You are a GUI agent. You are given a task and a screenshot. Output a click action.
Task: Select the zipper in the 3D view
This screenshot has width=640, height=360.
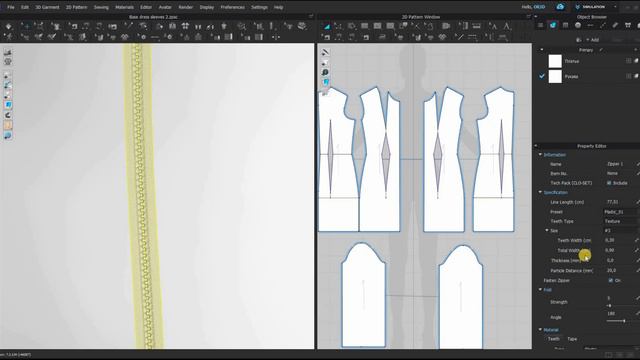coord(142,196)
